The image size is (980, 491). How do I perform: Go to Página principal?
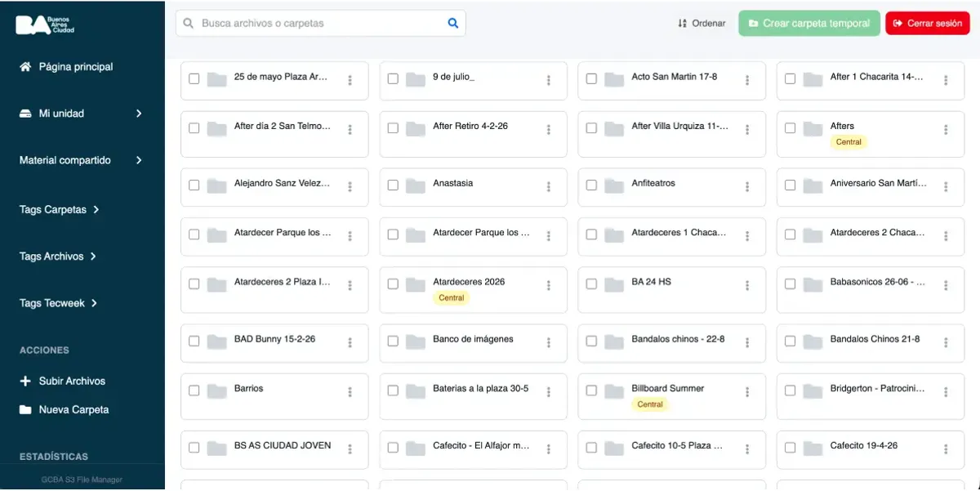(66, 67)
